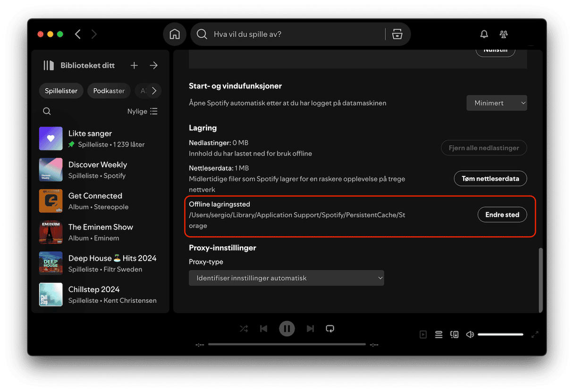Open startup behavior Minimert dropdown
574x392 pixels.
pyautogui.click(x=497, y=103)
